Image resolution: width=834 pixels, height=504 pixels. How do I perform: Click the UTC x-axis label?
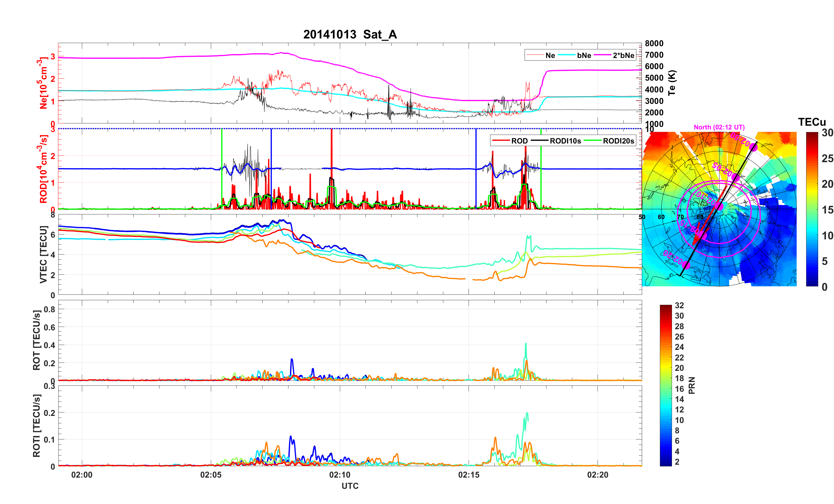click(x=350, y=486)
